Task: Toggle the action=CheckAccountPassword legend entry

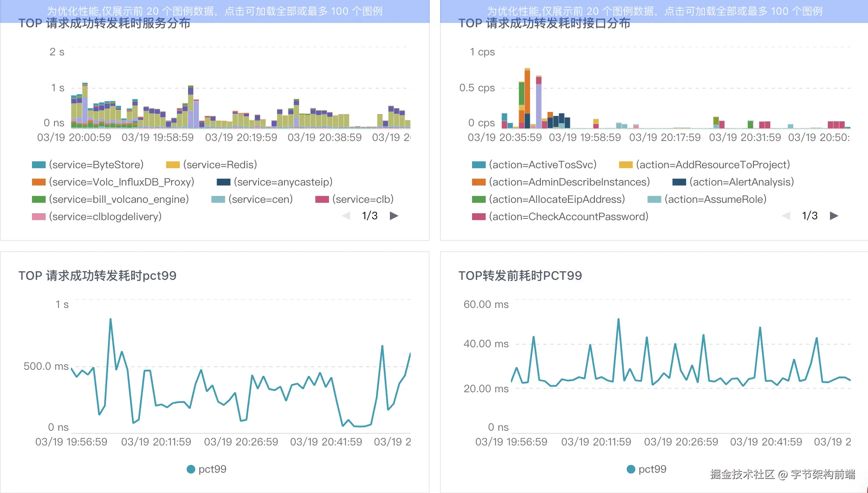Action: pos(568,217)
